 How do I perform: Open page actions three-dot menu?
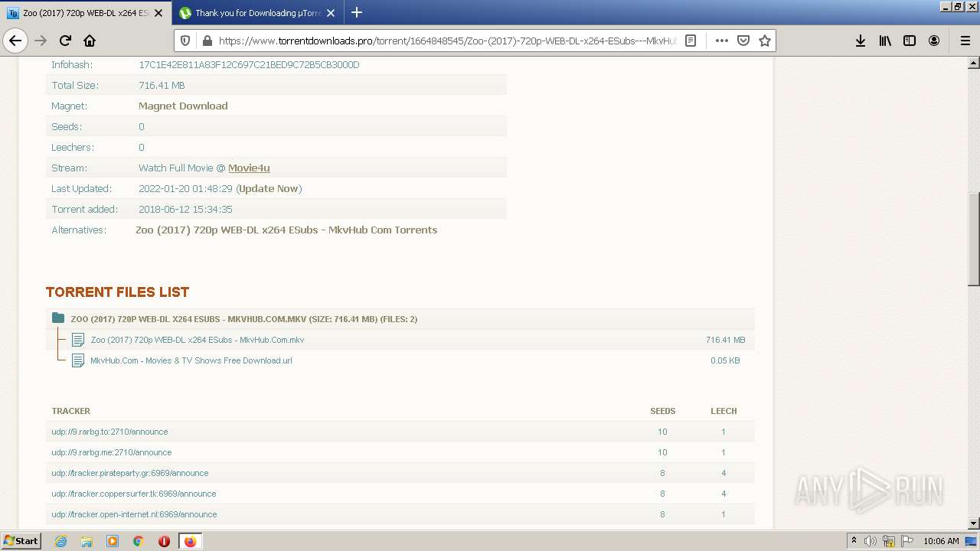point(721,41)
